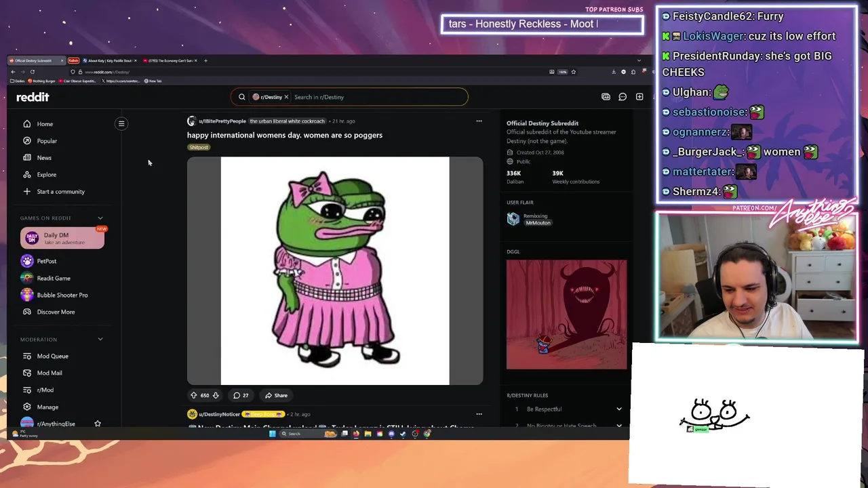The image size is (868, 488).
Task: Open the chat icon in the reddit header
Action: tap(623, 97)
